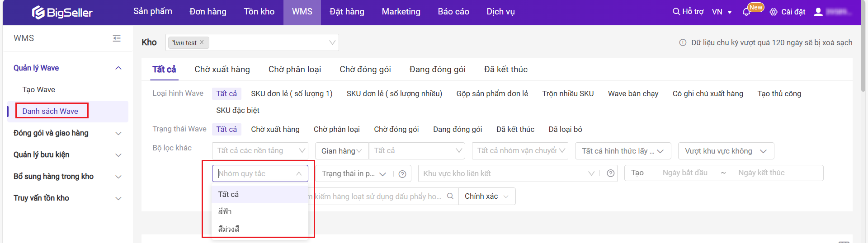Click the search magnifier in batch search
Image resolution: width=868 pixels, height=243 pixels.
tap(450, 196)
